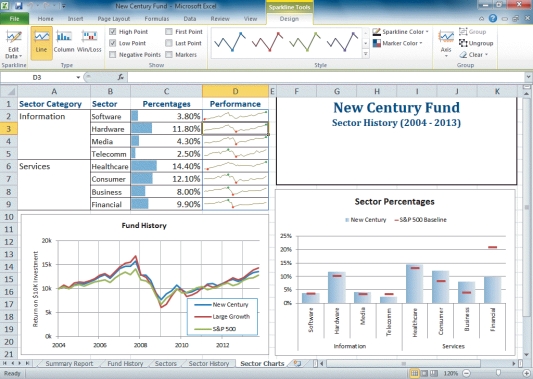Switch to Page Break Preview in status bar
The image size is (533, 379).
(x=434, y=374)
